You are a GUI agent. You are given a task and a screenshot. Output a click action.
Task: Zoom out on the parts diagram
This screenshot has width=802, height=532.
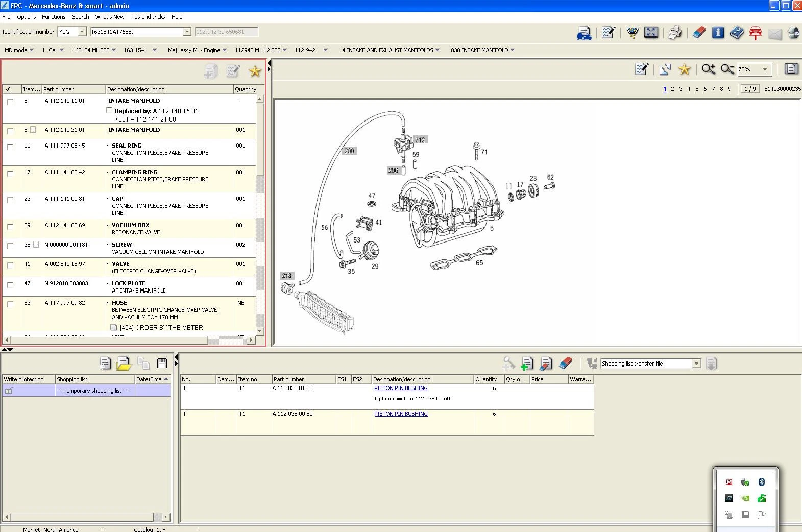727,69
